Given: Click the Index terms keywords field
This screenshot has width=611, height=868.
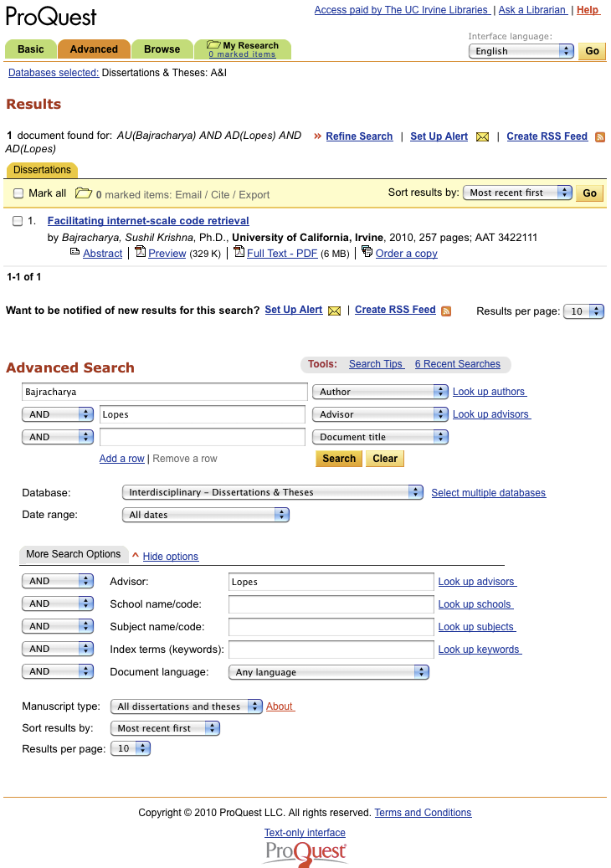Looking at the screenshot, I should [x=331, y=650].
